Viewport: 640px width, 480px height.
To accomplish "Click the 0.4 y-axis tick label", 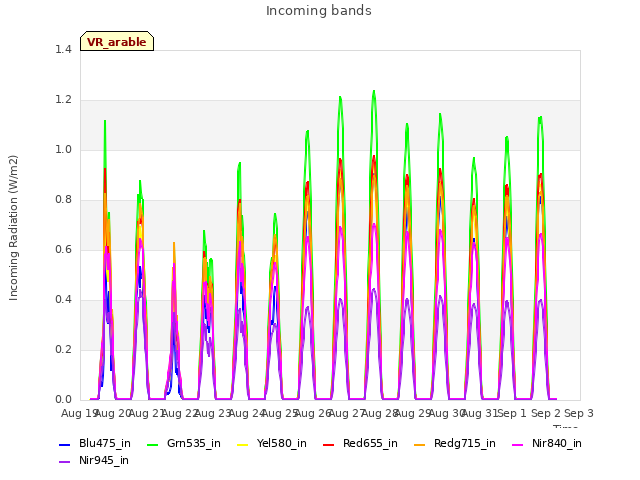I will click(63, 300).
